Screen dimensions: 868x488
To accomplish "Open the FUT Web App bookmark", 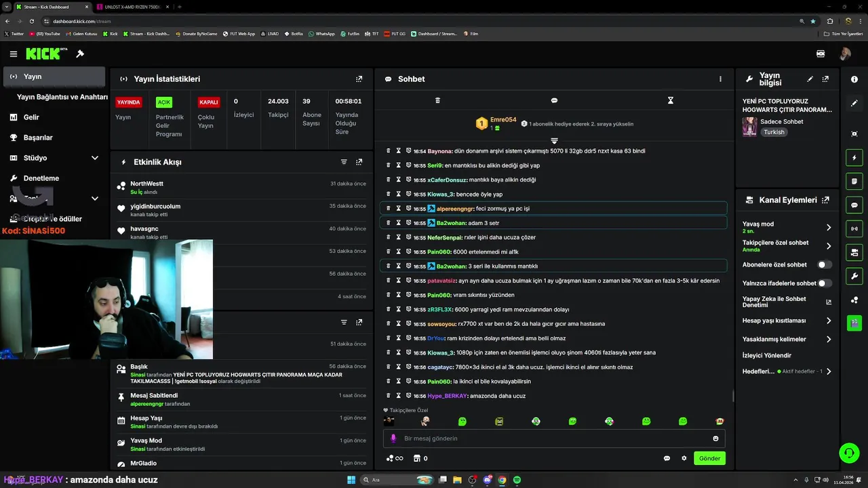I will (x=239, y=33).
